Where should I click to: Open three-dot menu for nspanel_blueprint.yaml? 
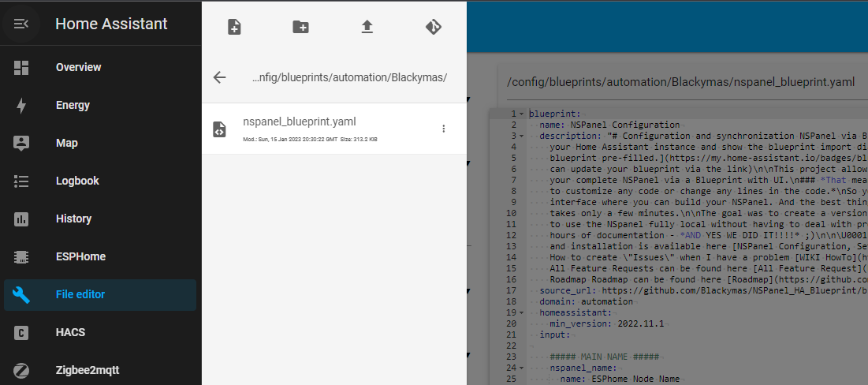tap(443, 129)
